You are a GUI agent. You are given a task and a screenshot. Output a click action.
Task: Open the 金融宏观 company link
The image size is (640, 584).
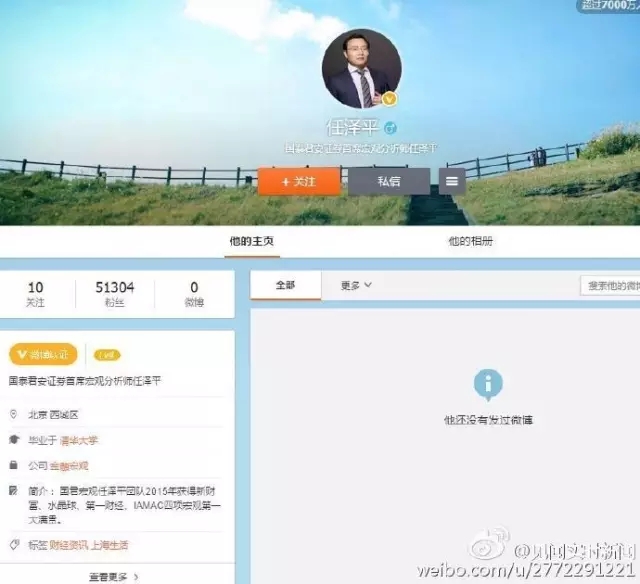69,466
